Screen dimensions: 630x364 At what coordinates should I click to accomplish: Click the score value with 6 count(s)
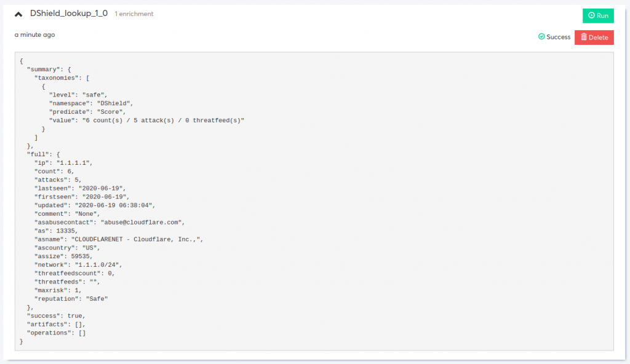[x=163, y=120]
